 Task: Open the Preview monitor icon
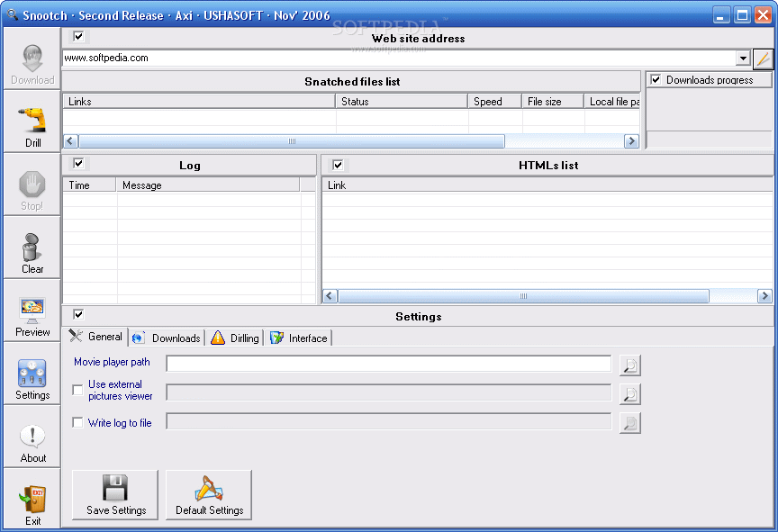tap(32, 311)
